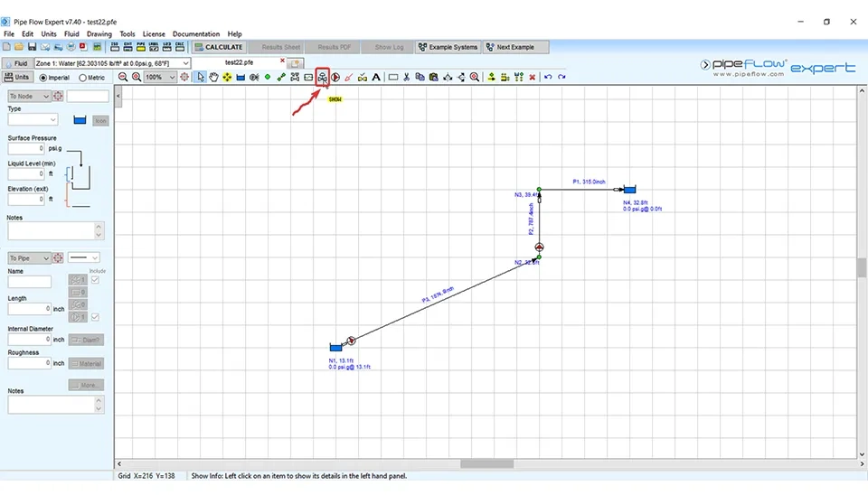868x495 pixels.
Task: Click the highlighted pump tool icon
Action: click(x=322, y=78)
